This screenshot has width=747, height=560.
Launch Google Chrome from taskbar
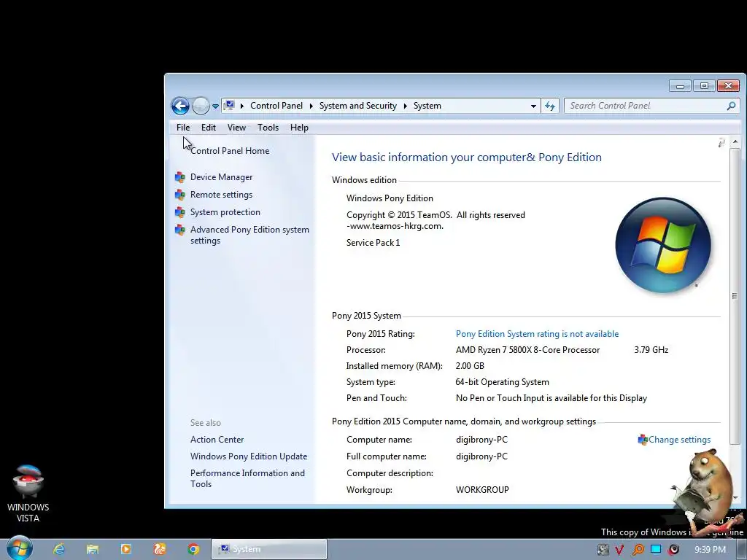point(193,550)
